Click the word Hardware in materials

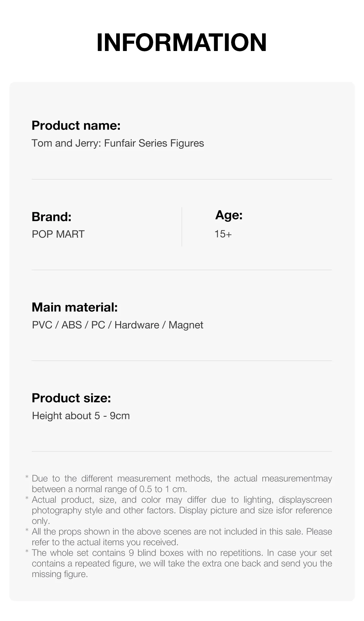point(137,325)
